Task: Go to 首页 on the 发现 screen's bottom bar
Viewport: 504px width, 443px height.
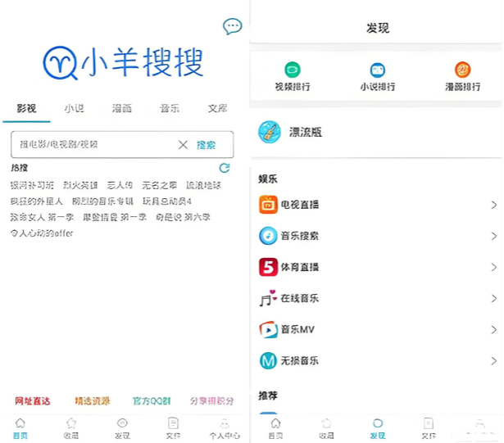Action: (275, 428)
